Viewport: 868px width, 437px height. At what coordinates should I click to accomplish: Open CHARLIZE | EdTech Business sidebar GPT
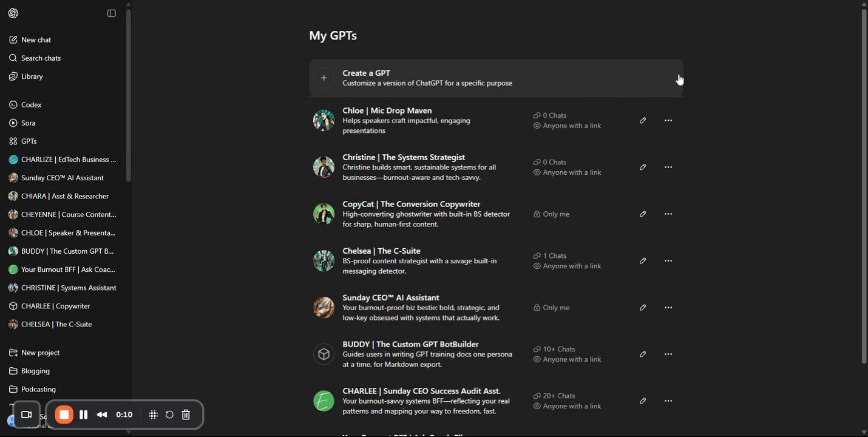tap(63, 160)
